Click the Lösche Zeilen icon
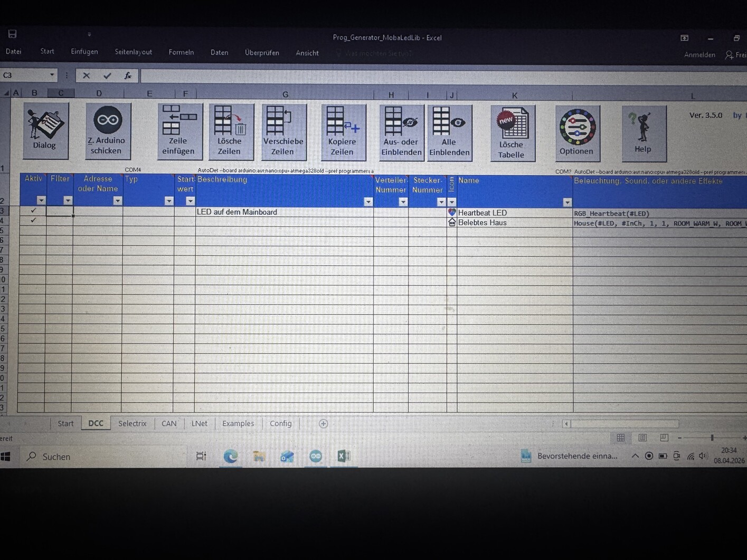The height and width of the screenshot is (560, 747). [x=231, y=132]
